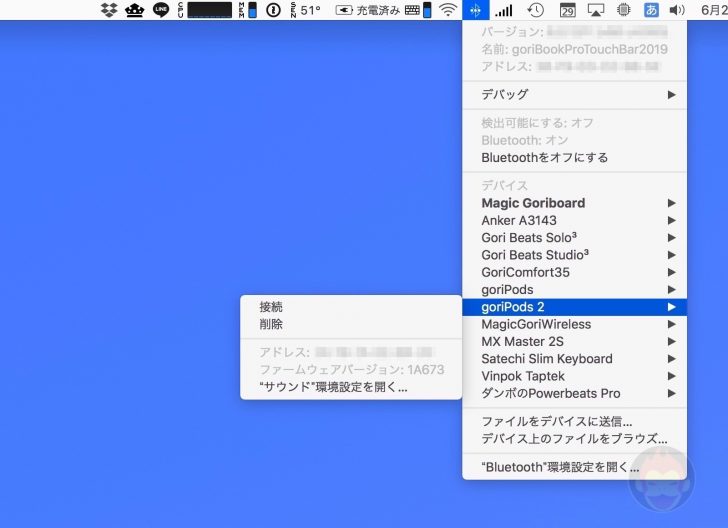Screen dimensions: 728x528
Task: Expand the GoriComfort35 device submenu
Action: point(575,272)
